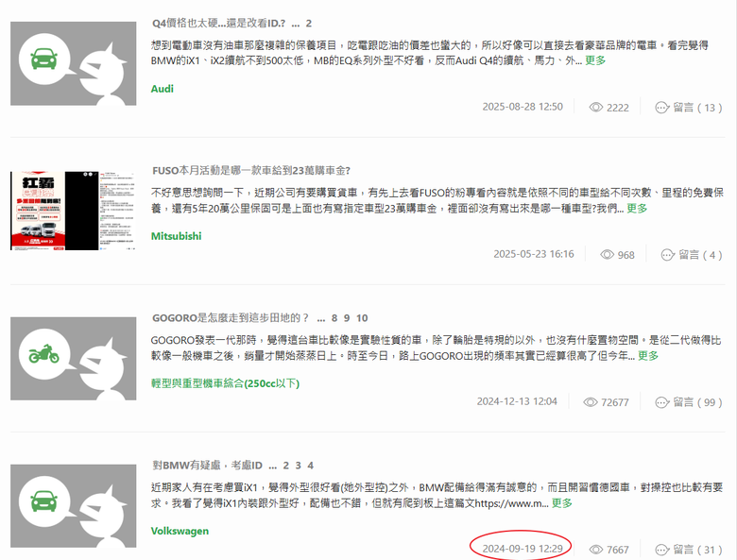737x560 pixels.
Task: Jump to page 10 of GOGORO thread
Action: (x=362, y=318)
